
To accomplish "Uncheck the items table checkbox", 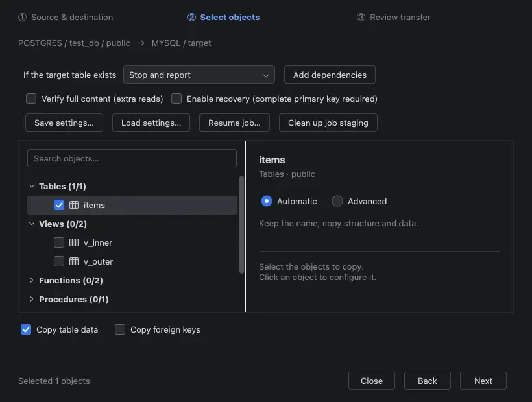I will click(59, 205).
